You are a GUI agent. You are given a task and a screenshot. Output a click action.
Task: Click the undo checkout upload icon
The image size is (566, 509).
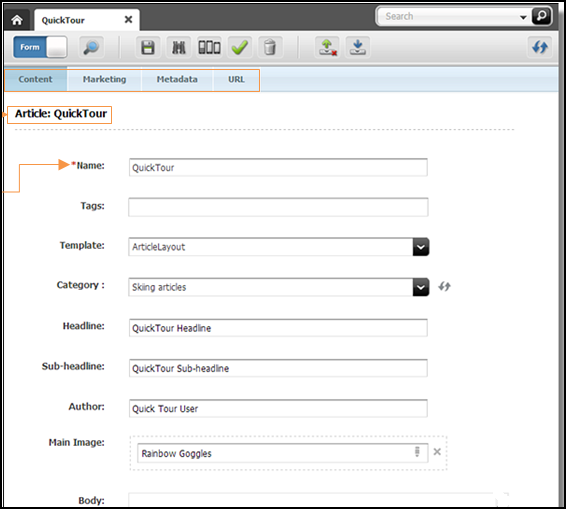[327, 47]
